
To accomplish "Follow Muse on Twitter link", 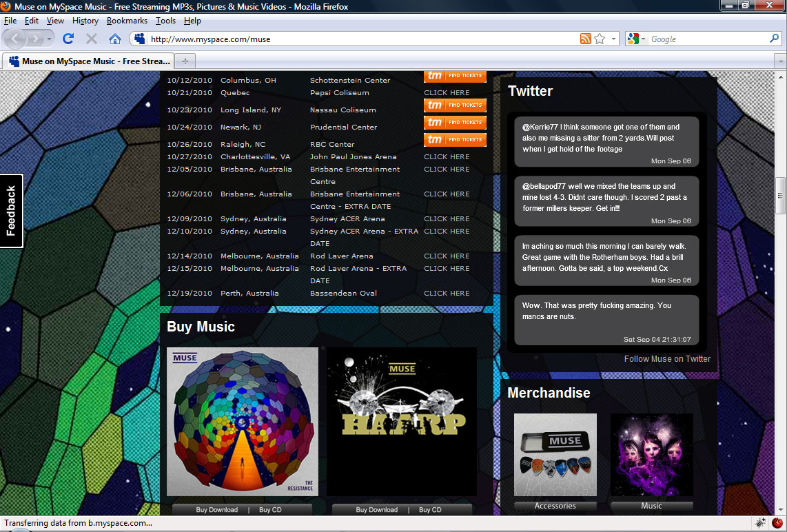I will pos(667,359).
